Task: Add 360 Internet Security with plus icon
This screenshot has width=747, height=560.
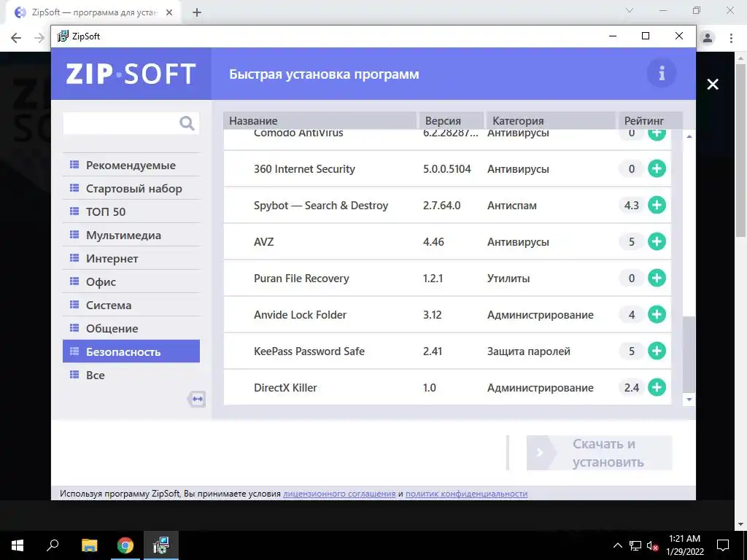Action: [657, 168]
